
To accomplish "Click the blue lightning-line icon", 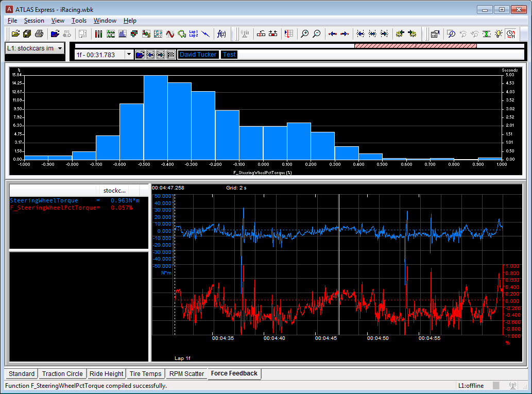I will click(205, 33).
